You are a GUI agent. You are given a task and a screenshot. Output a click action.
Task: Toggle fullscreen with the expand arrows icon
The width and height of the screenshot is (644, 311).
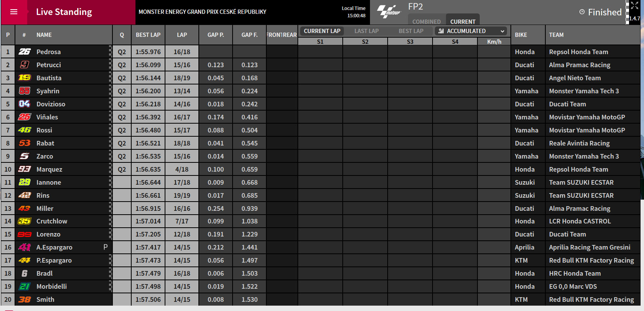coord(634,5)
